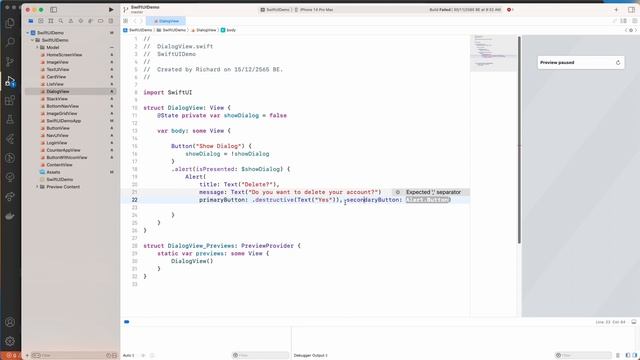Open VS Code Search in activity bar
Viewport: 640px width, 360px height.
(10, 42)
